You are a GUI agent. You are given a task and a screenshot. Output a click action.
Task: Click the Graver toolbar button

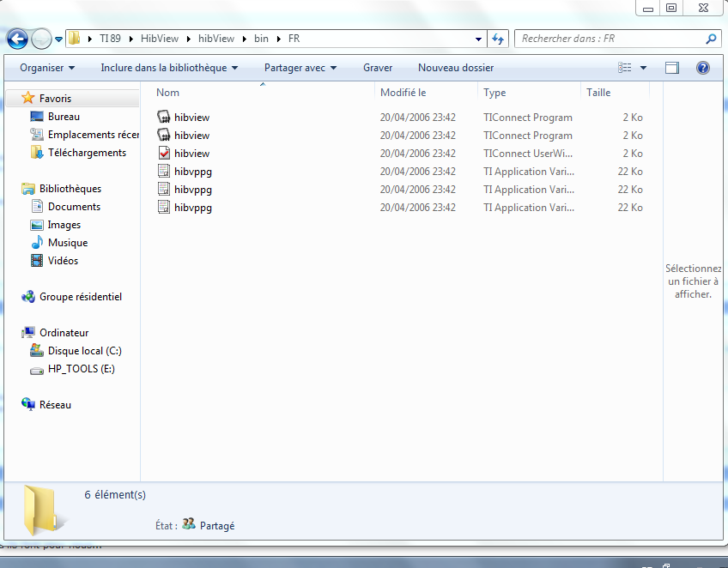(378, 68)
